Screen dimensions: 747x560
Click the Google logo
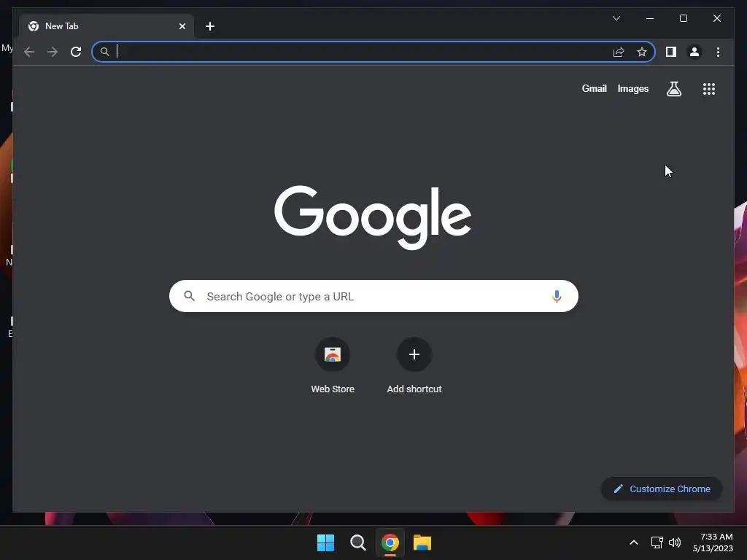pyautogui.click(x=373, y=217)
